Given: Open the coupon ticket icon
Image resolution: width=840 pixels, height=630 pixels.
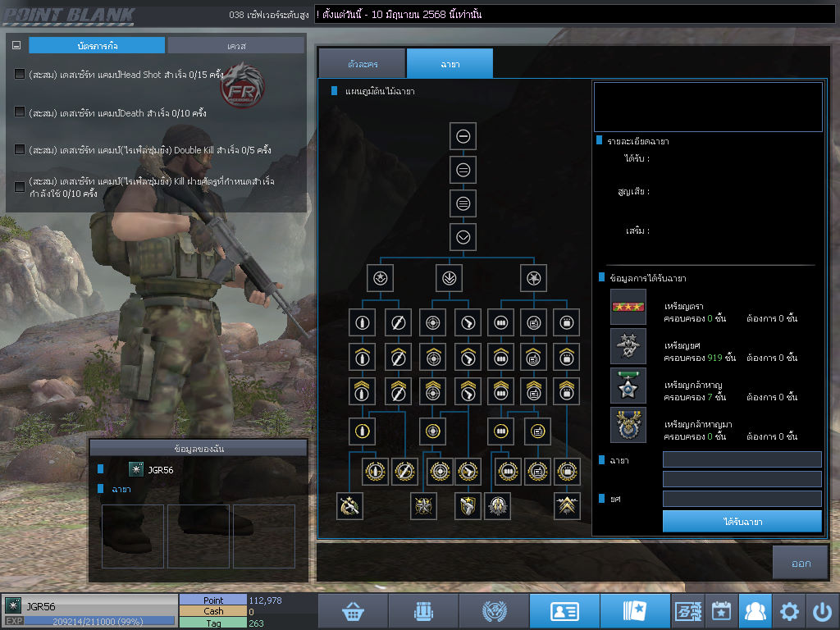Looking at the screenshot, I should coord(688,610).
